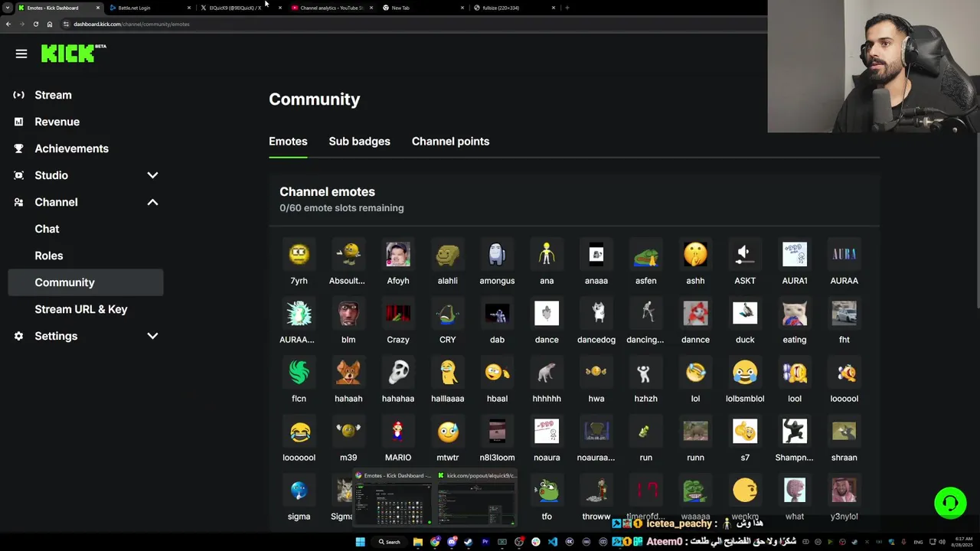Select the noaura emote
The image size is (980, 551).
pos(547,431)
